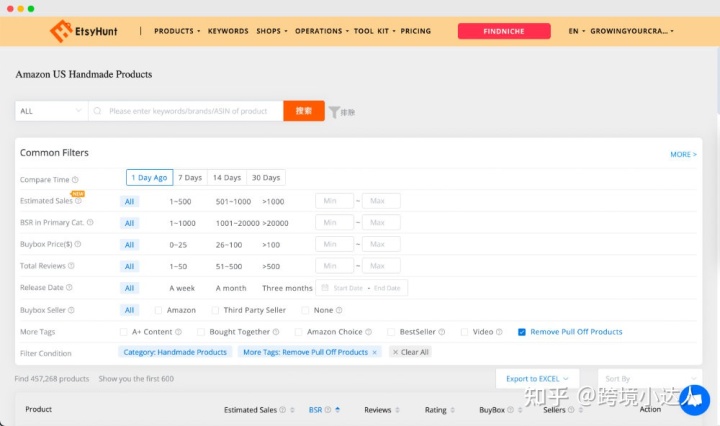720x426 pixels.
Task: Sort by Estimated Sales column arrows
Action: coord(292,410)
